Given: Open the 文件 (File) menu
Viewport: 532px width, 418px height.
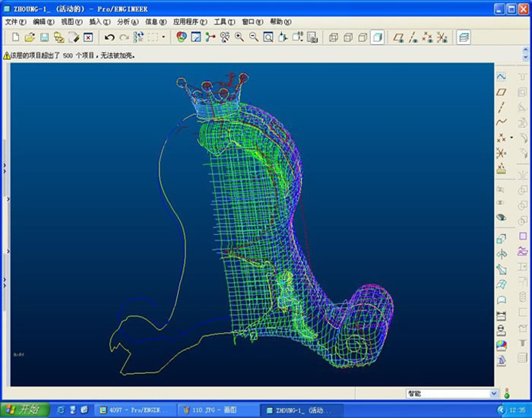Looking at the screenshot, I should 15,22.
